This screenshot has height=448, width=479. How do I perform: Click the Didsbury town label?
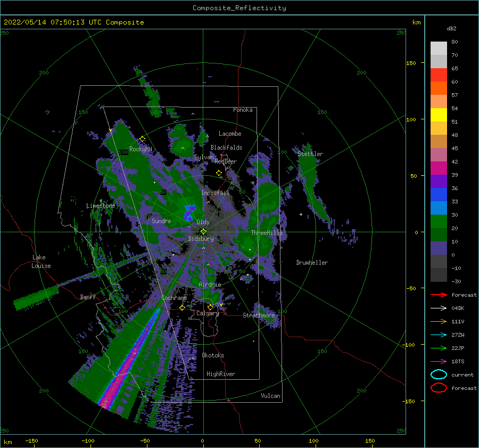click(x=201, y=239)
